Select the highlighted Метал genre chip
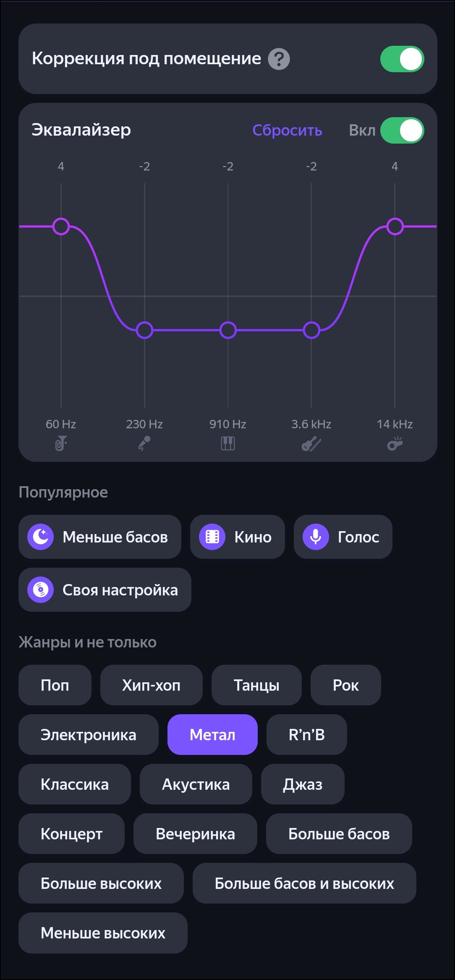The image size is (455, 980). click(212, 735)
